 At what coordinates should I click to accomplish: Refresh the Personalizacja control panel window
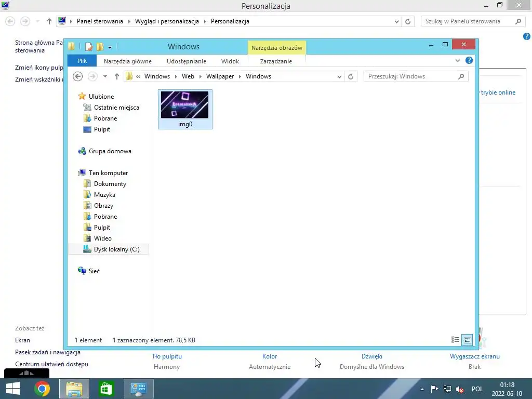408,21
